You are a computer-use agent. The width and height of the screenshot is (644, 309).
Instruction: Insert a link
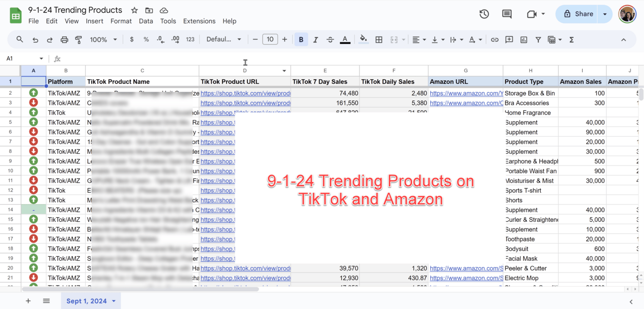pyautogui.click(x=494, y=39)
